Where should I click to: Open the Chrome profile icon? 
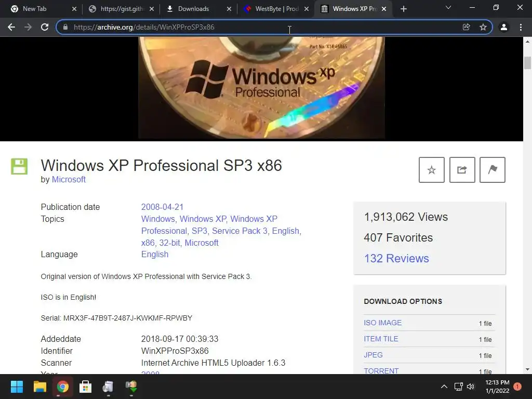pos(504,27)
